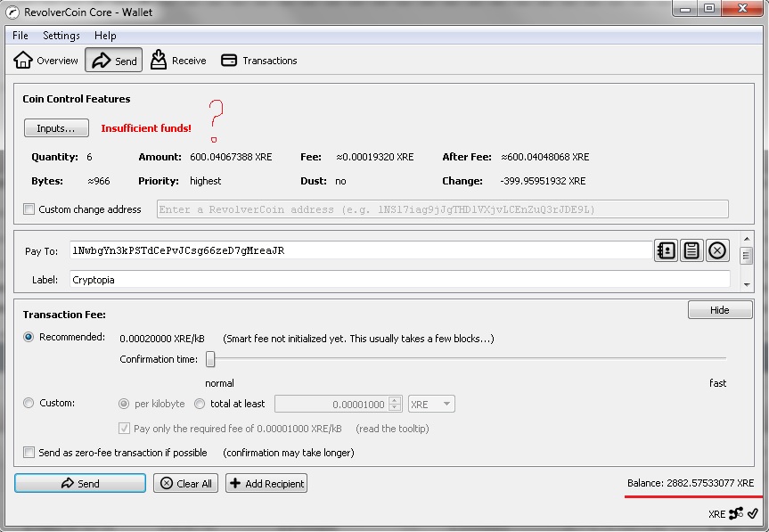Show the Transactions tab
Screen dimensions: 769x532
pyautogui.click(x=259, y=61)
